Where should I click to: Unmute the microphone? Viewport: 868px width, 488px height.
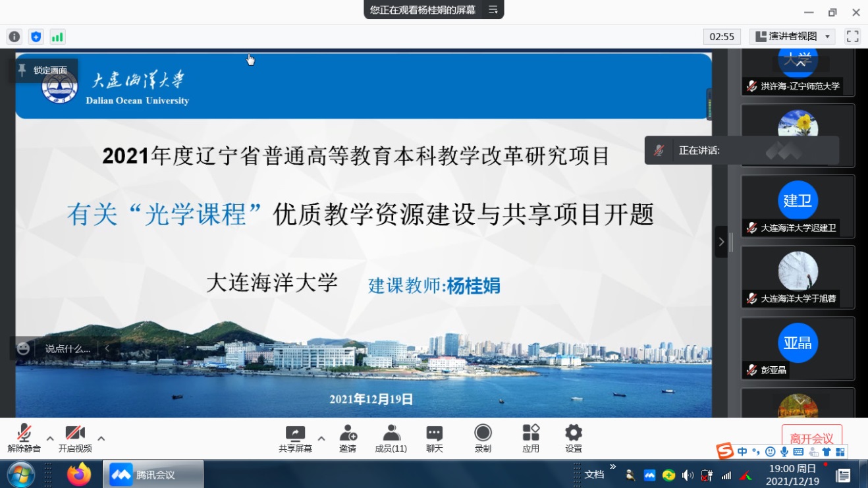tap(24, 439)
